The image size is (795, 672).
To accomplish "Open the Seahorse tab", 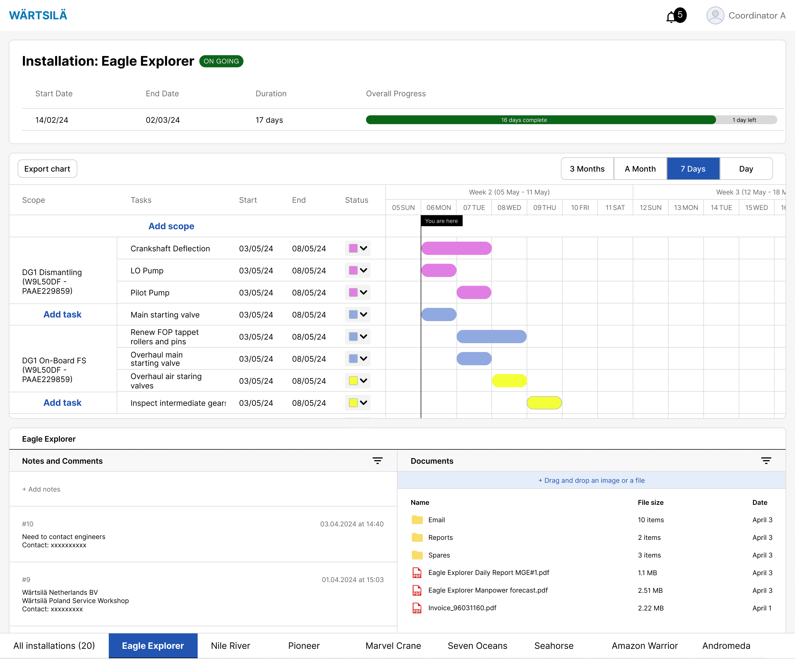I will [554, 646].
